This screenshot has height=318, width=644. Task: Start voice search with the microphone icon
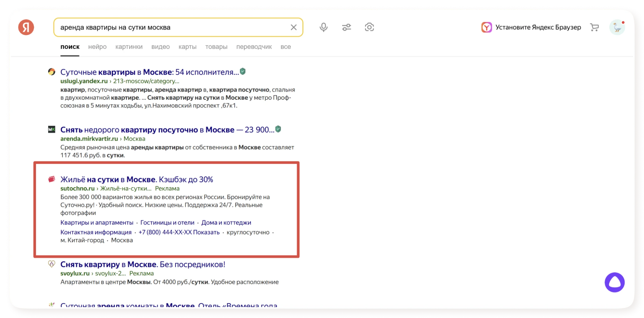tap(323, 27)
